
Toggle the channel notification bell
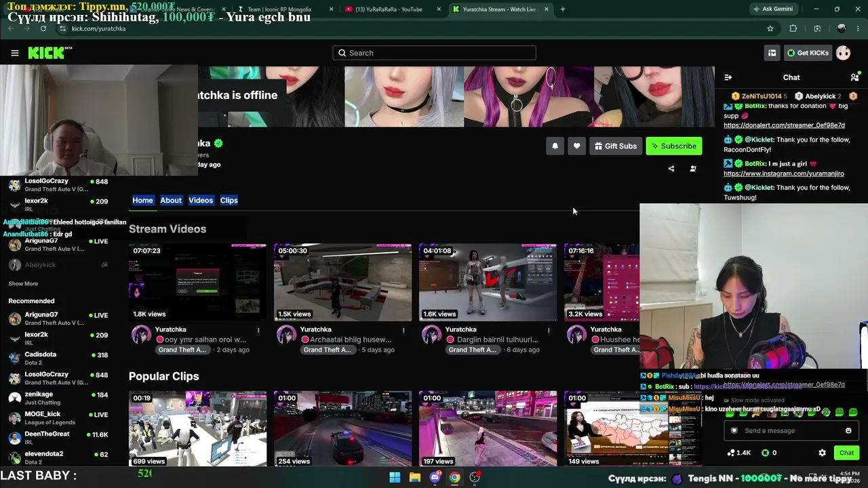tap(555, 146)
